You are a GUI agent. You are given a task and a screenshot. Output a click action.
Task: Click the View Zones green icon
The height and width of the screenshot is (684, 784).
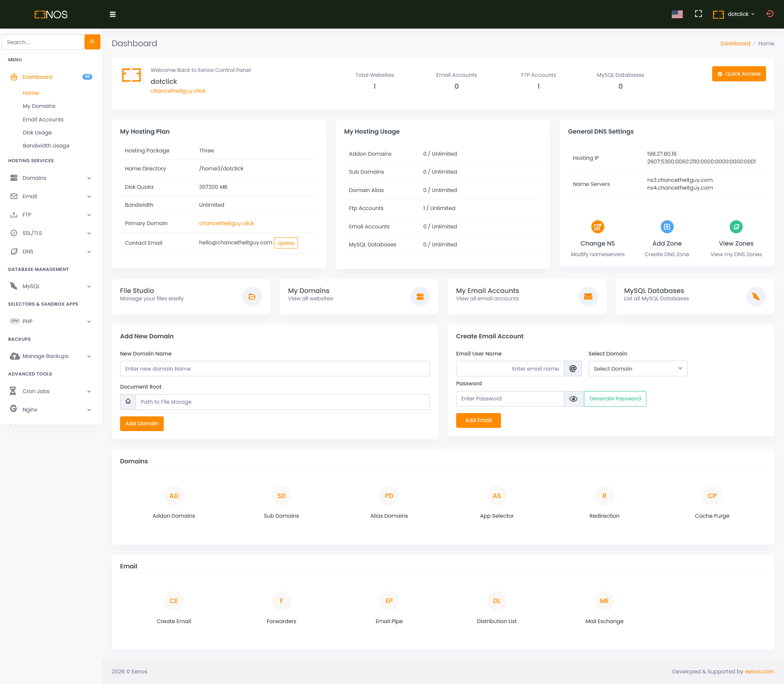736,227
